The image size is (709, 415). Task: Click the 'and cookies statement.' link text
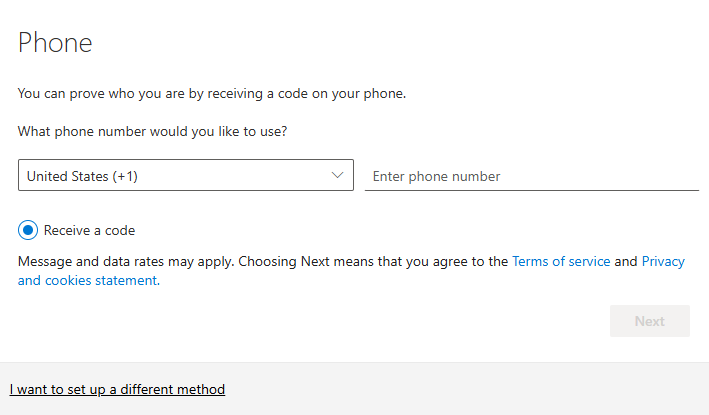pos(89,280)
